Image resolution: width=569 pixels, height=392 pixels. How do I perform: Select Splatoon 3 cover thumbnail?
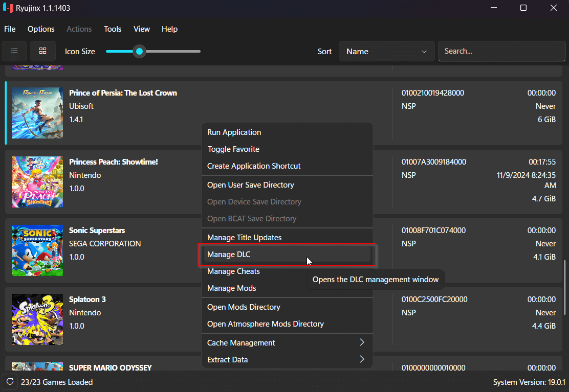pos(37,319)
